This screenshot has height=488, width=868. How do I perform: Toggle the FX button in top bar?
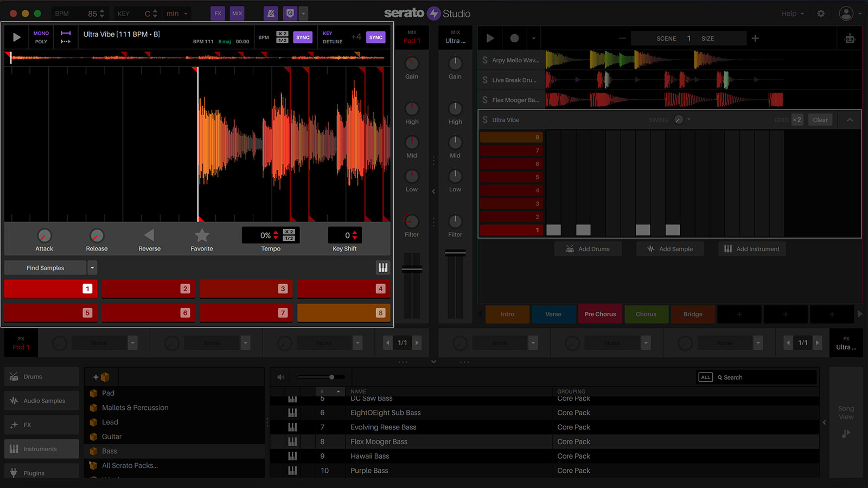[x=218, y=14]
